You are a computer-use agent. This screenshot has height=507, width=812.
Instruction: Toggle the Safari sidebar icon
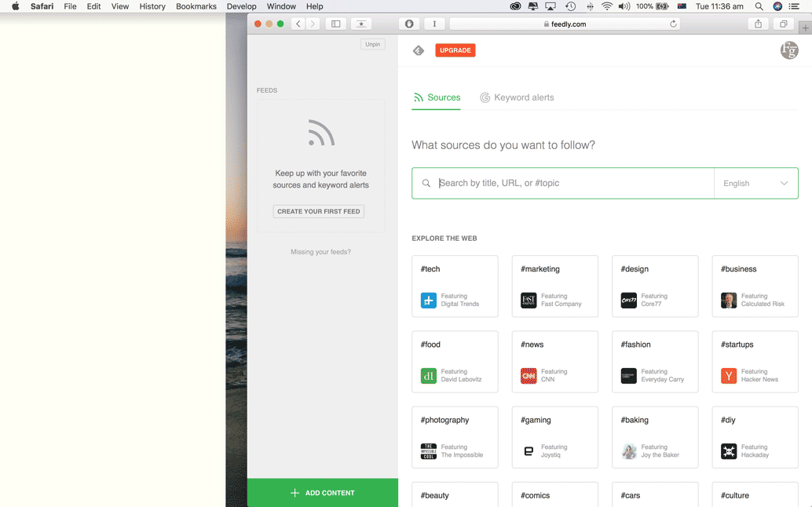pyautogui.click(x=336, y=24)
